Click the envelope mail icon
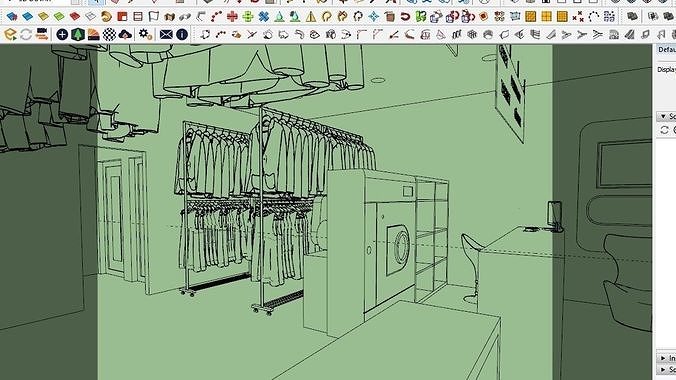The image size is (676, 380). click(166, 34)
